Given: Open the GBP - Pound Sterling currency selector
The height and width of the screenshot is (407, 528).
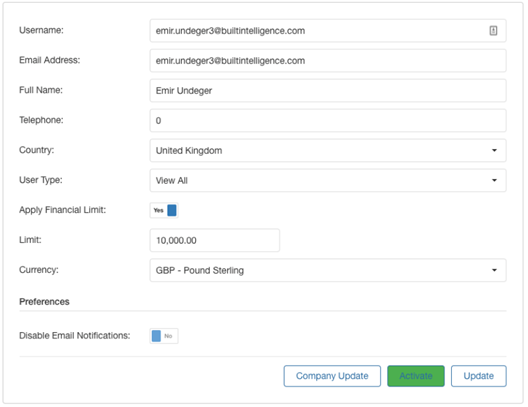Looking at the screenshot, I should (328, 270).
